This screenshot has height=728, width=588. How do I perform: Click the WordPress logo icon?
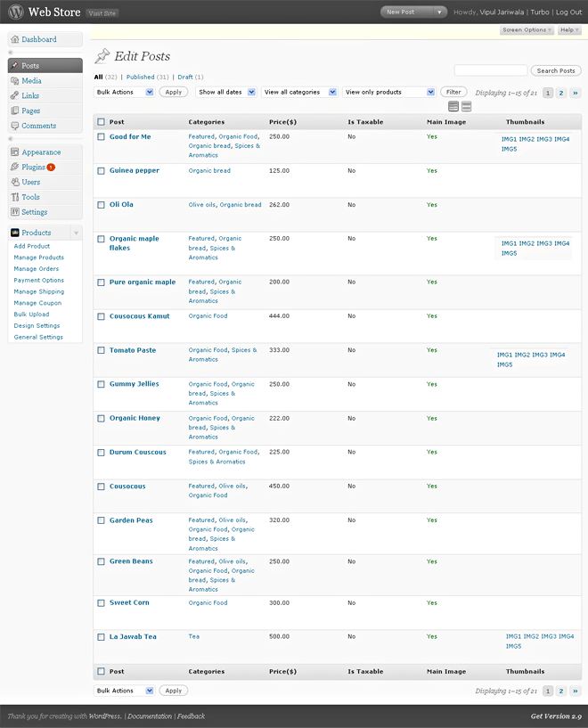(16, 12)
